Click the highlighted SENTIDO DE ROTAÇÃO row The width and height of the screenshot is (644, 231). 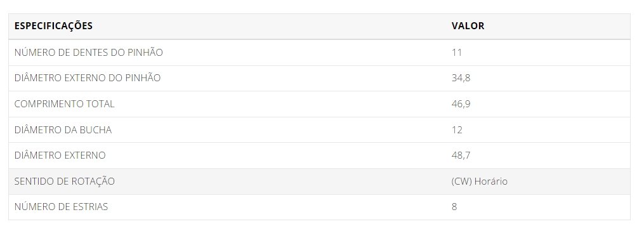coord(319,181)
